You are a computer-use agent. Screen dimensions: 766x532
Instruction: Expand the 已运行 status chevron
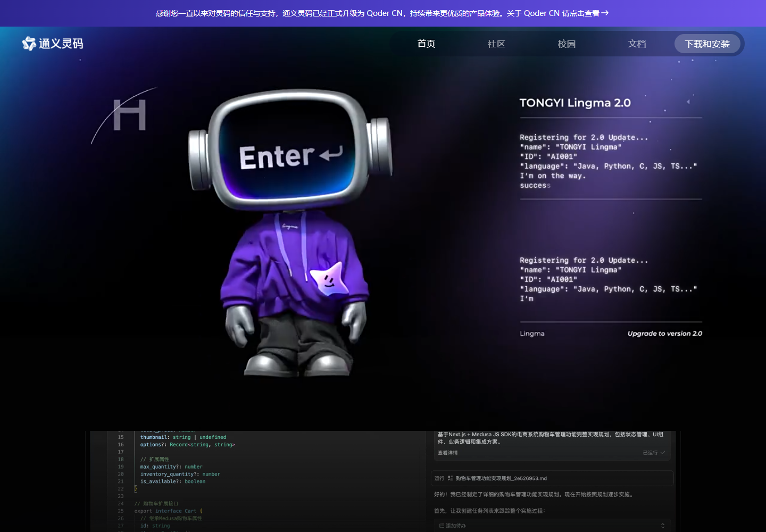pyautogui.click(x=662, y=453)
